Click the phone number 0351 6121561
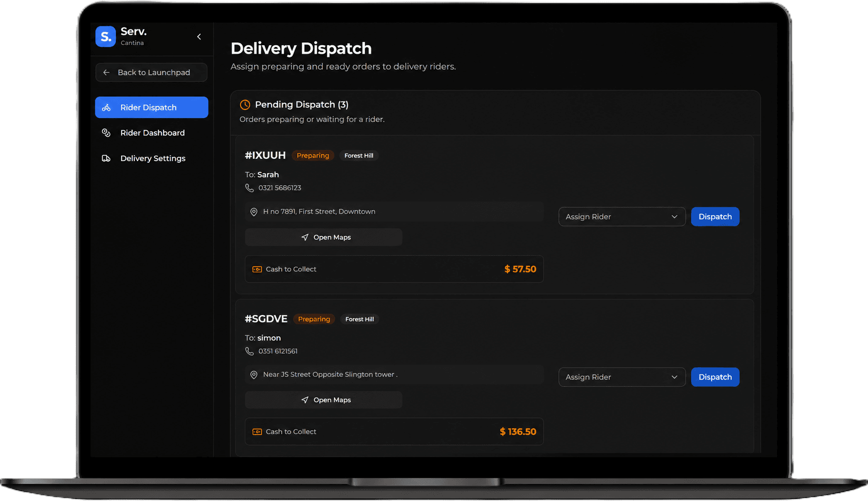The width and height of the screenshot is (868, 502). pos(278,351)
